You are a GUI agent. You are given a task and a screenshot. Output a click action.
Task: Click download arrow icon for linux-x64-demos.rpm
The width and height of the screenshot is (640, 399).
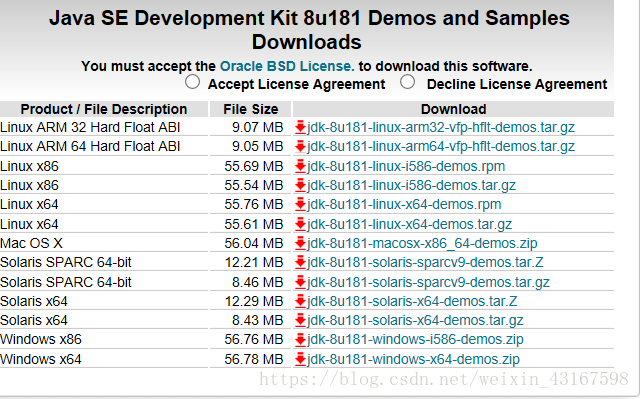pyautogui.click(x=300, y=204)
